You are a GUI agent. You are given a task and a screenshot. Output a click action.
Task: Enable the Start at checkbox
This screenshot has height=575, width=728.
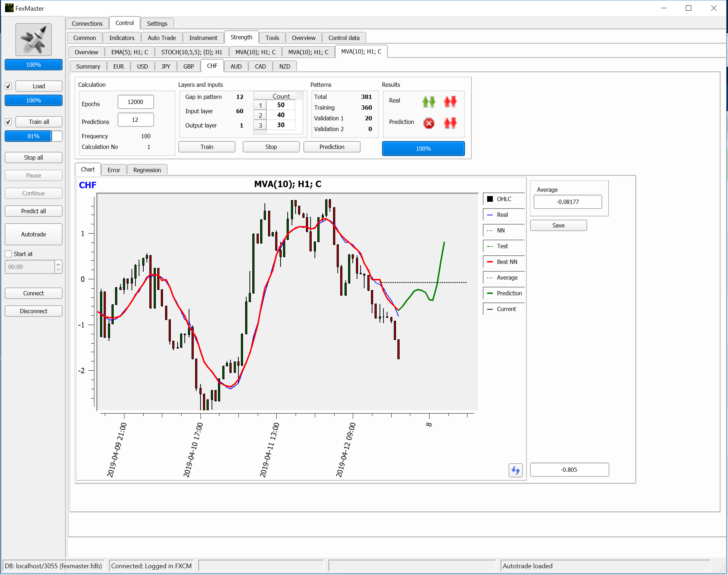pos(8,254)
